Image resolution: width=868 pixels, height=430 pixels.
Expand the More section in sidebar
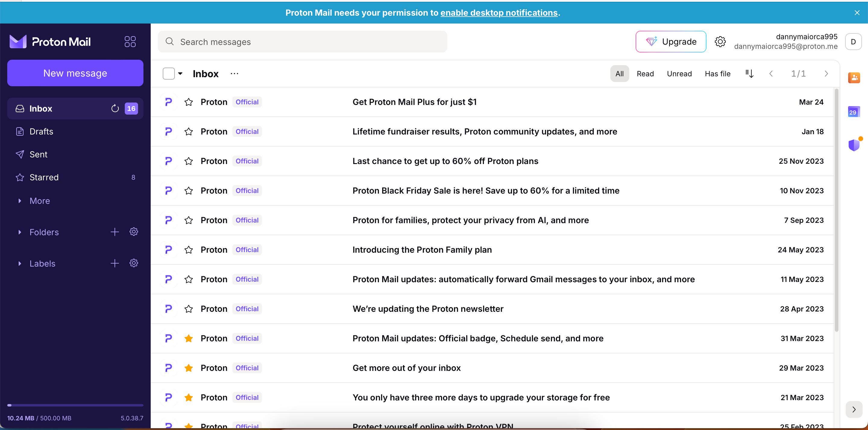(x=19, y=201)
